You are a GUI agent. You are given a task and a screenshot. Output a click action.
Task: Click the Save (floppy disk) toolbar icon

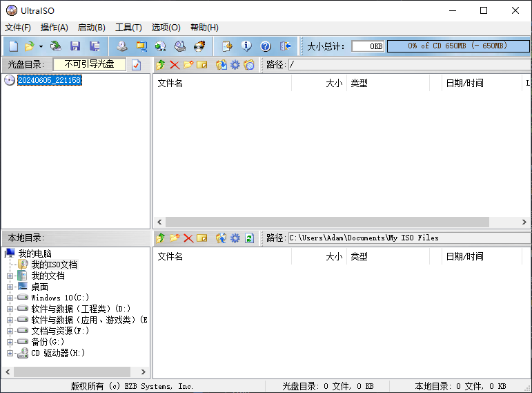tap(75, 46)
